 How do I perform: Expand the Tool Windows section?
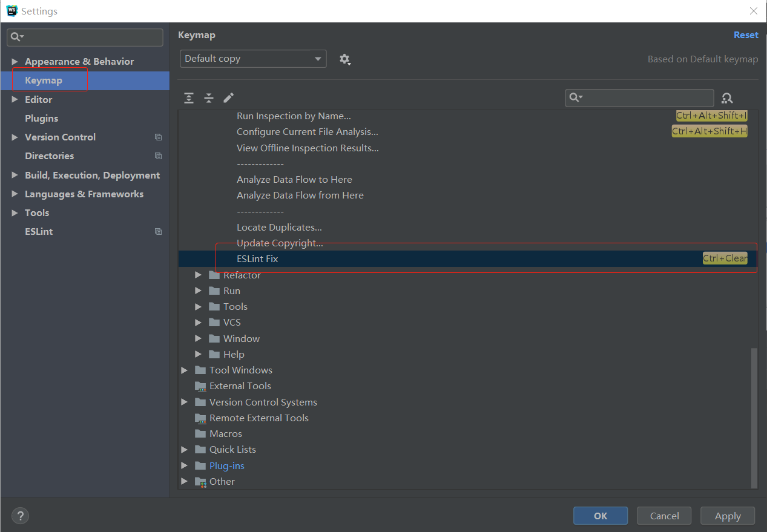tap(185, 370)
